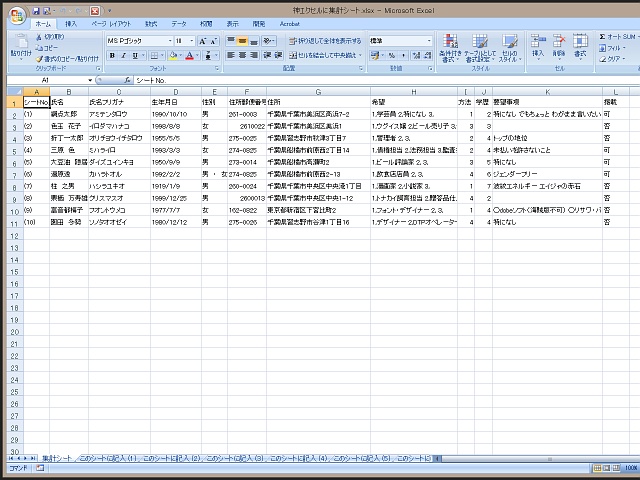Apply the yellow fill color bucket
This screenshot has width=640, height=480.
tap(173, 56)
